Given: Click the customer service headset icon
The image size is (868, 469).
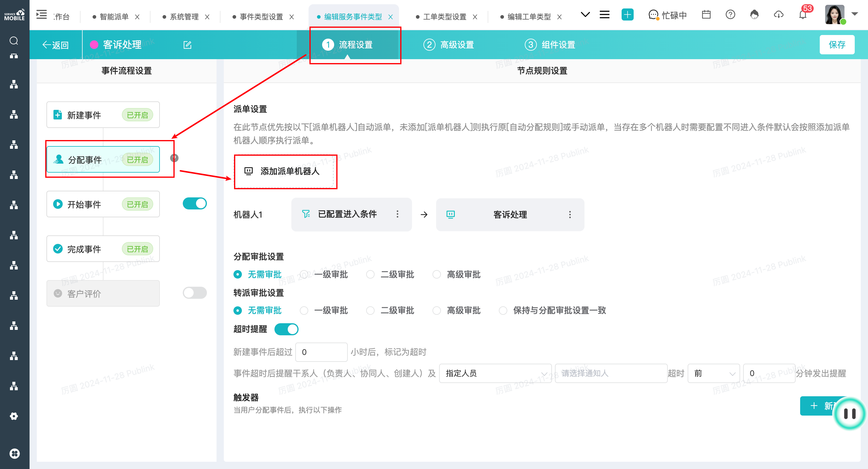Looking at the screenshot, I should click(x=754, y=14).
